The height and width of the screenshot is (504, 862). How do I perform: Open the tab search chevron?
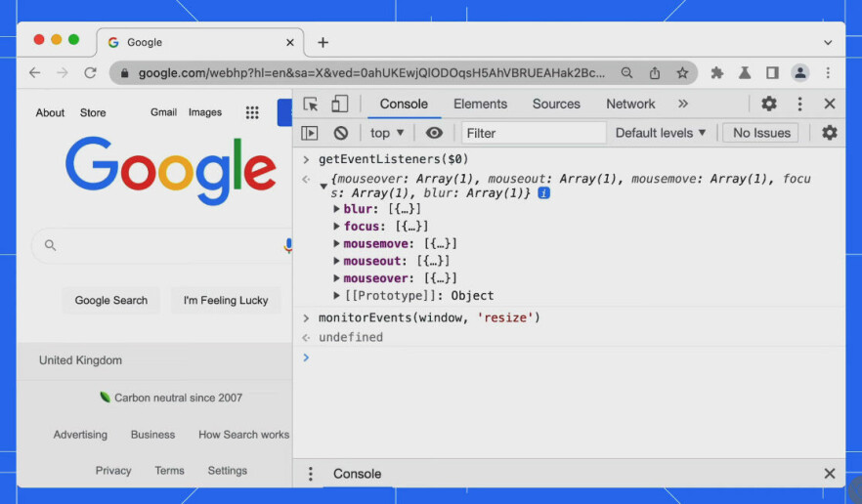(828, 42)
